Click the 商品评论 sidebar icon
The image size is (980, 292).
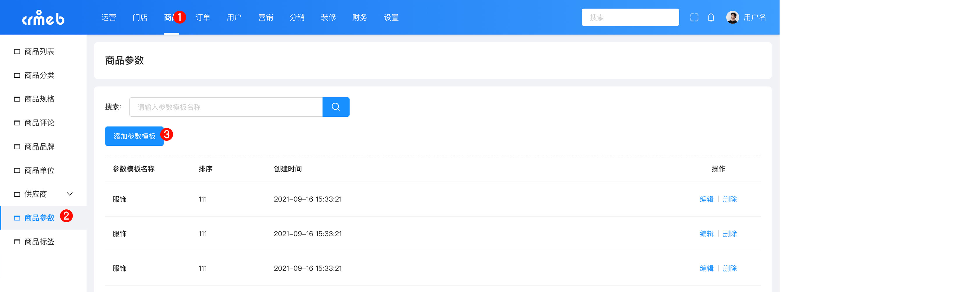17,123
